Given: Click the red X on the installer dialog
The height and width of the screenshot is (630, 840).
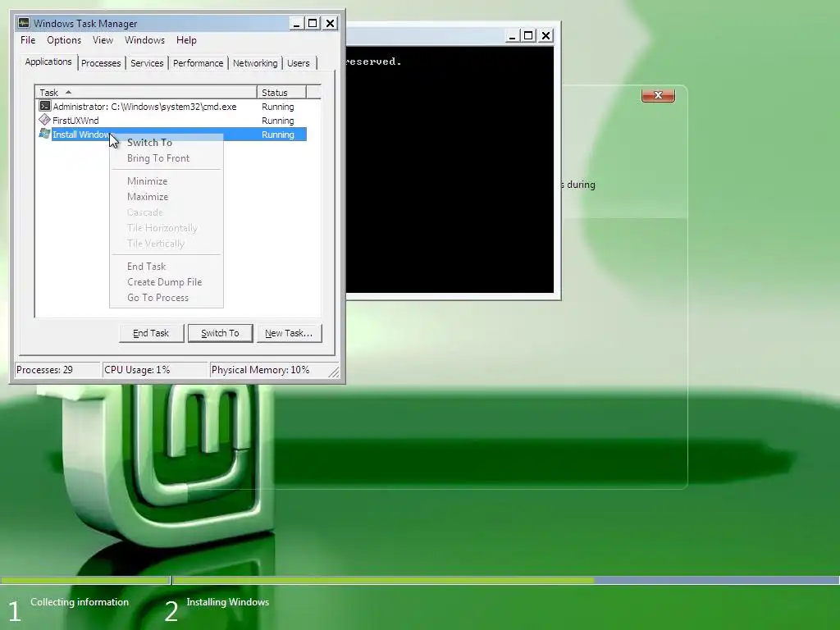Looking at the screenshot, I should (659, 95).
